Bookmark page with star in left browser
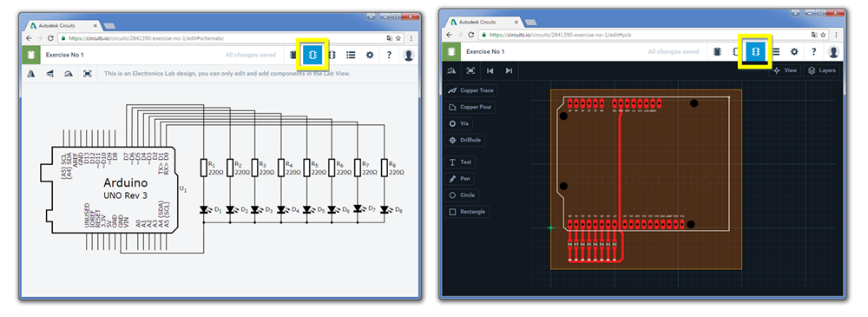 398,38
